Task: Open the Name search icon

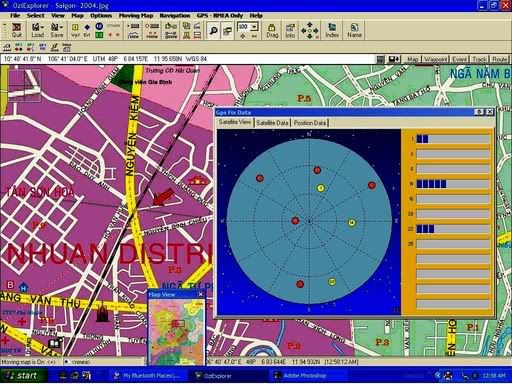Action: pos(354,30)
